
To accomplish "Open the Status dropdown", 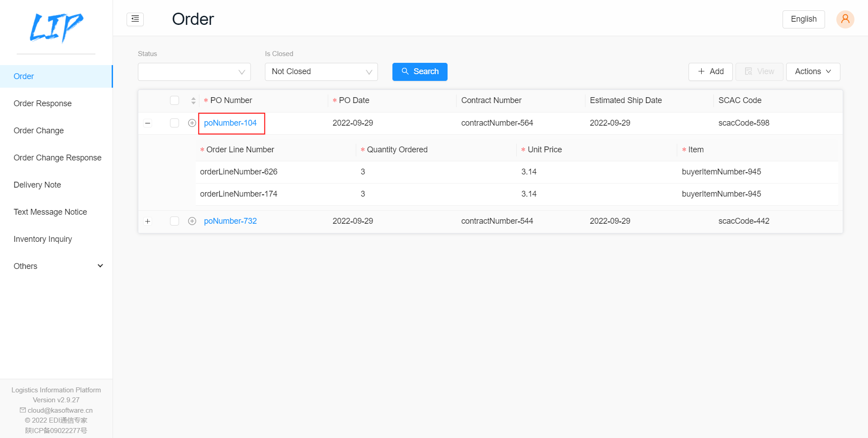I will pos(194,71).
